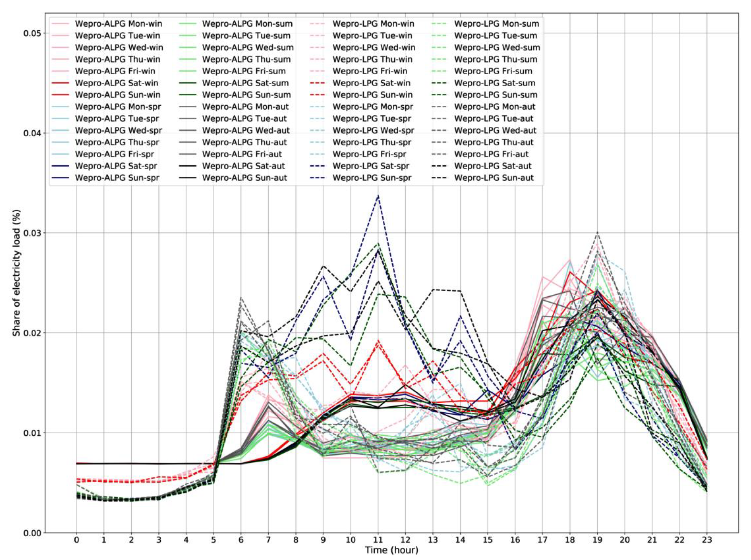This screenshot has width=751, height=560.
Task: Click the Wepro-ALPG Sun-spr legend entry
Action: click(x=117, y=178)
